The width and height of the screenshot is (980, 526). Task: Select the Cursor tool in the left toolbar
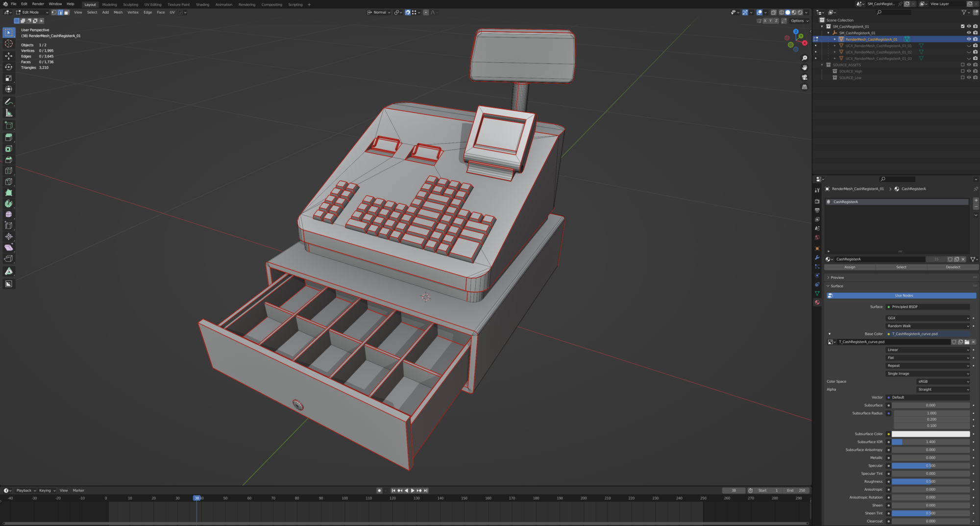[x=9, y=44]
